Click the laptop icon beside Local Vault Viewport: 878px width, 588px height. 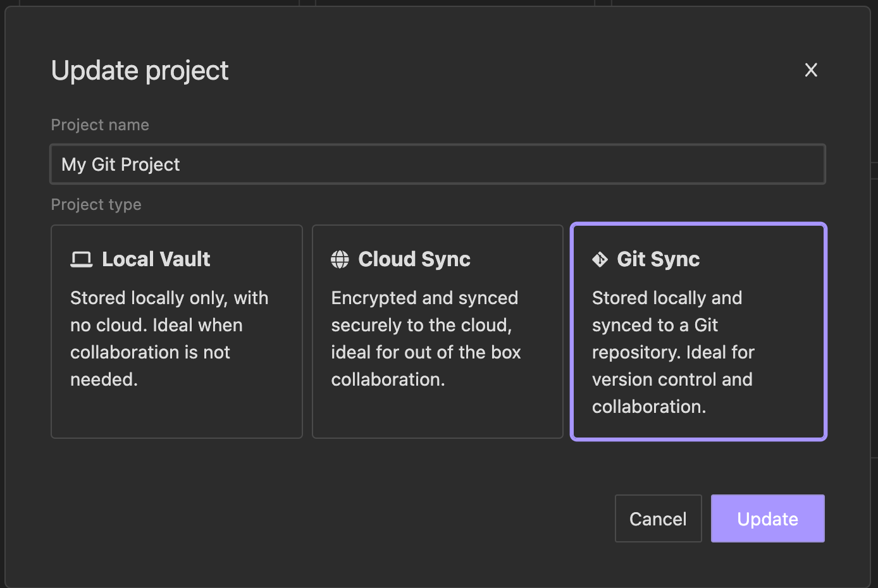coord(81,259)
